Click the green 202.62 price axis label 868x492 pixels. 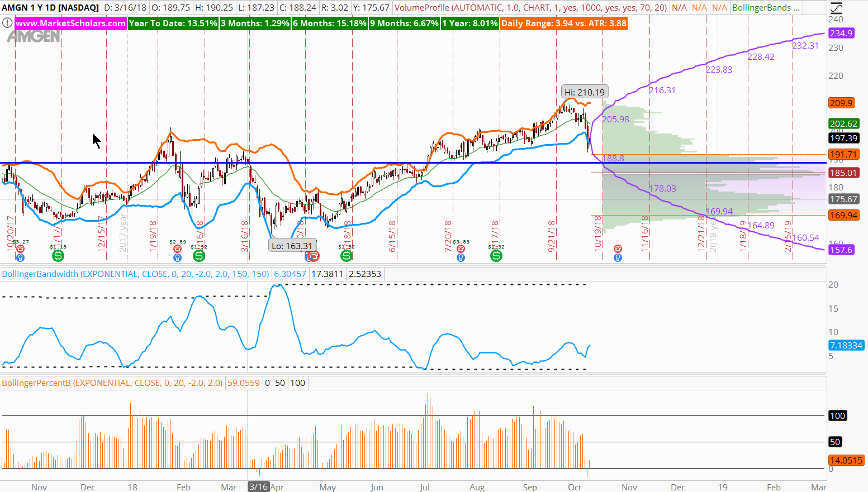point(843,124)
